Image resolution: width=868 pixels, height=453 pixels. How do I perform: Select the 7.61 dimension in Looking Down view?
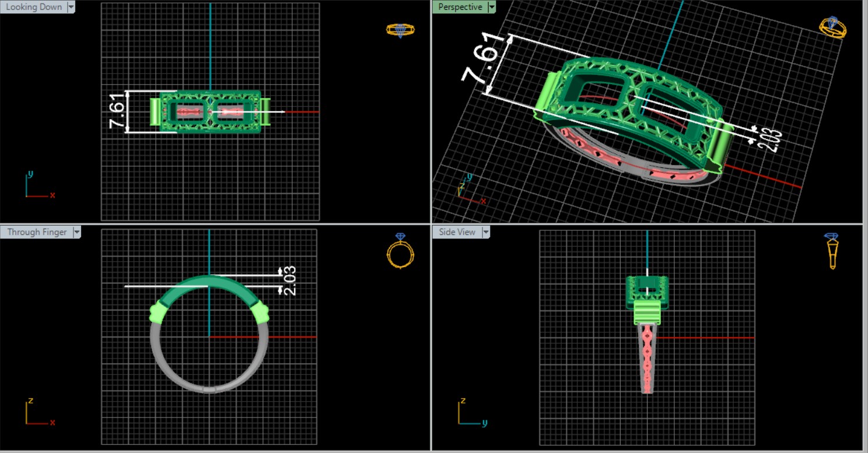tap(116, 111)
